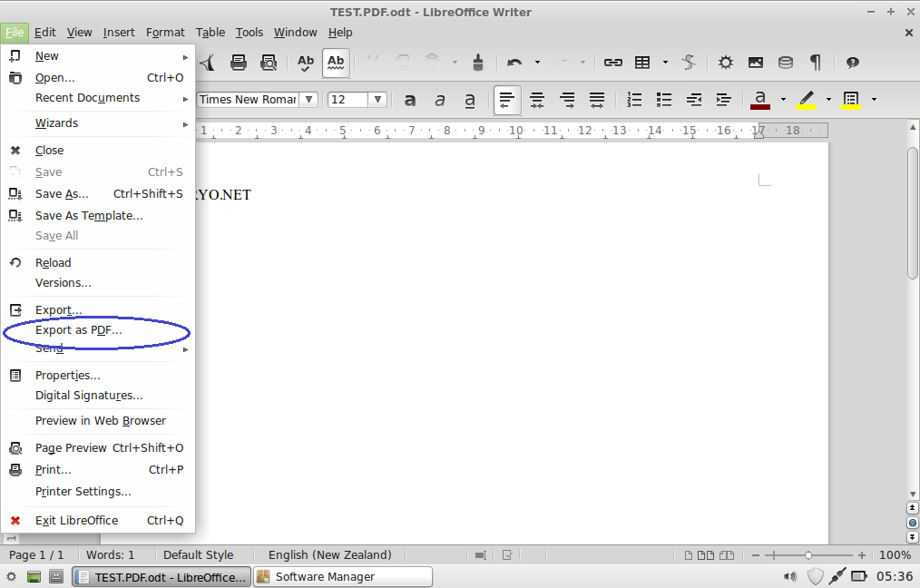This screenshot has width=920, height=588.
Task: Click the Clone Formatting paintbrush icon
Action: pyautogui.click(x=478, y=63)
